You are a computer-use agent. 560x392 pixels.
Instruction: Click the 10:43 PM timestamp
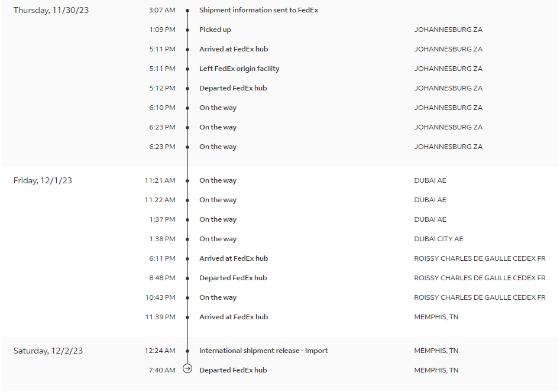[160, 298]
